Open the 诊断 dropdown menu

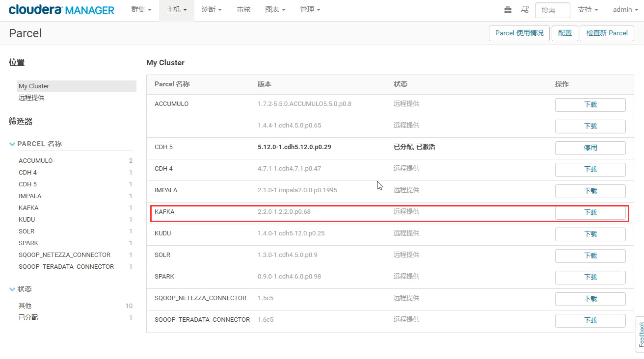tap(212, 10)
